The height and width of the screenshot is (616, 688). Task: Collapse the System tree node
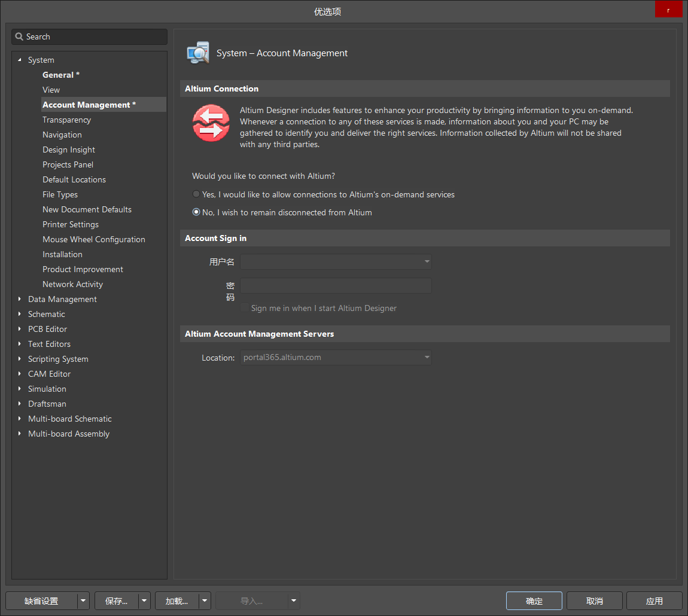[x=19, y=60]
